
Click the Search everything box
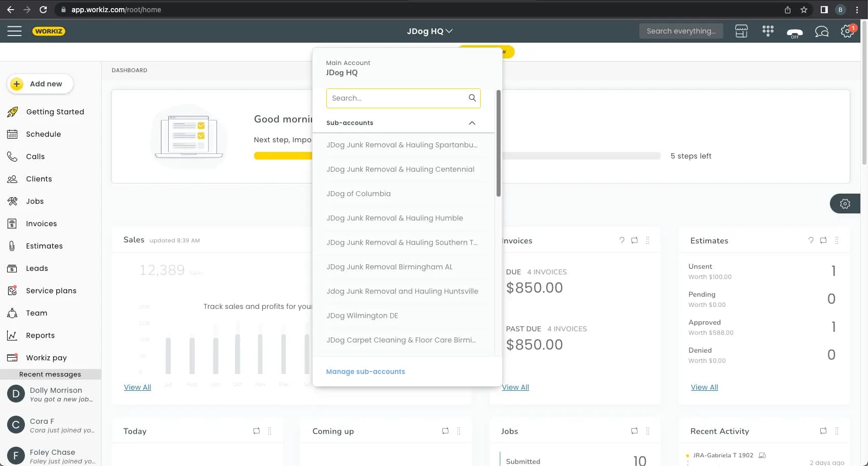click(x=681, y=31)
